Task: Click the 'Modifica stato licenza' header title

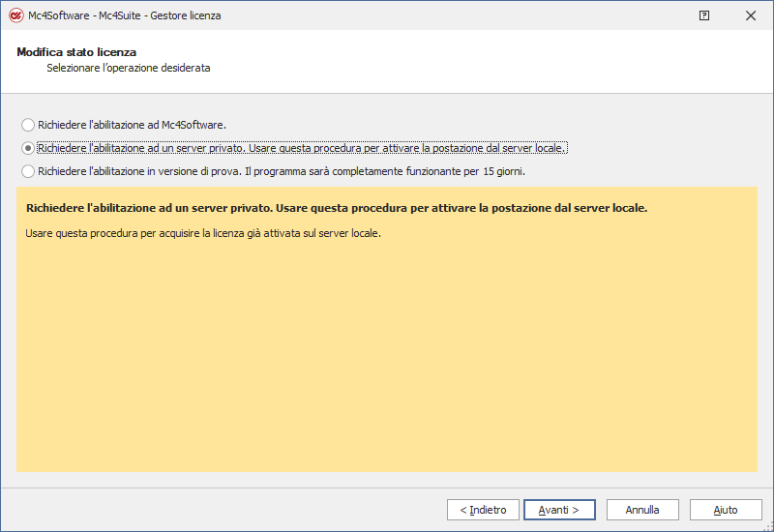Action: tap(76, 51)
